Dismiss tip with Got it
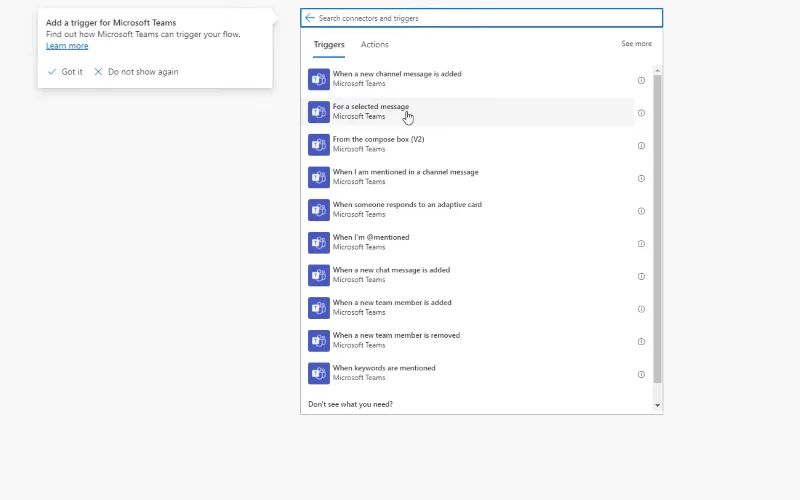 (x=65, y=71)
